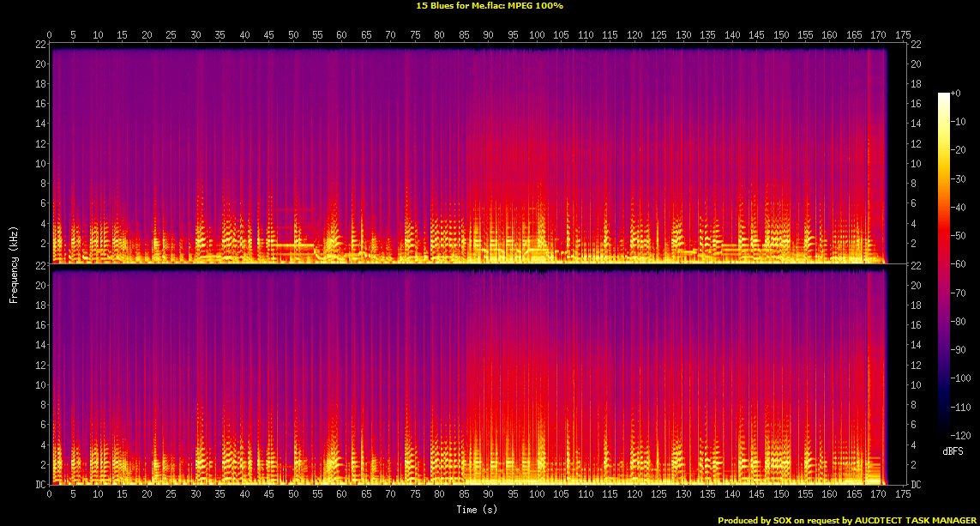Click the 50 second mark on bottom time axis
The height and width of the screenshot is (526, 980).
click(x=293, y=495)
